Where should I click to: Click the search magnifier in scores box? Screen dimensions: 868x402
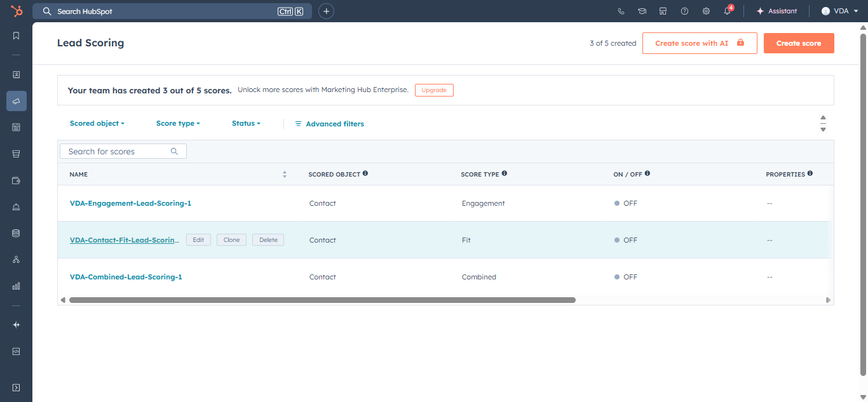click(x=175, y=151)
